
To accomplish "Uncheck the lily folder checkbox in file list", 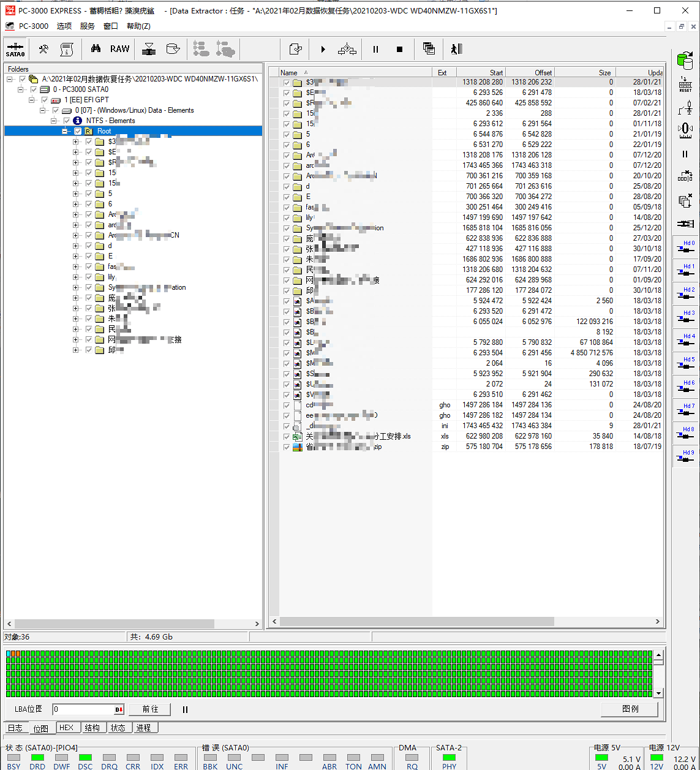I will pyautogui.click(x=286, y=217).
